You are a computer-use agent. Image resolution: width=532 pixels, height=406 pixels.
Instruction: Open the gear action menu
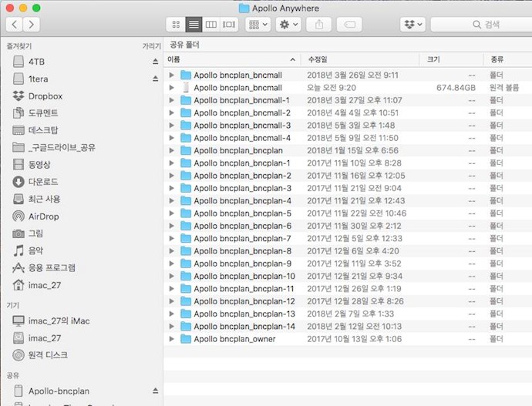tap(288, 25)
